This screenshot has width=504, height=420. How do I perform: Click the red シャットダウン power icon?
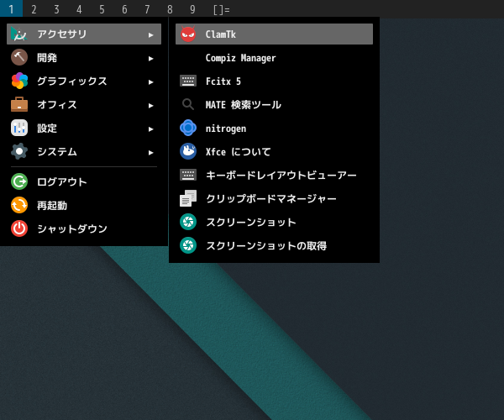tap(19, 228)
